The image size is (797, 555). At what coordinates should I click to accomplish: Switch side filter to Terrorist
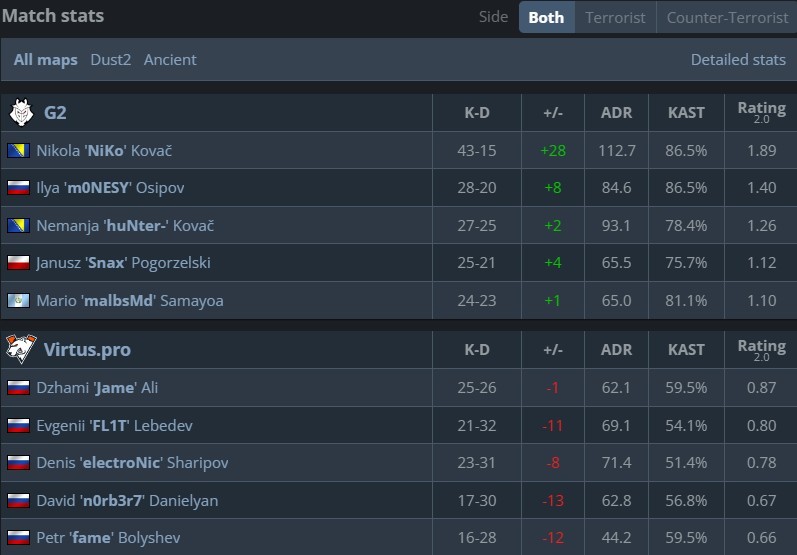(615, 17)
